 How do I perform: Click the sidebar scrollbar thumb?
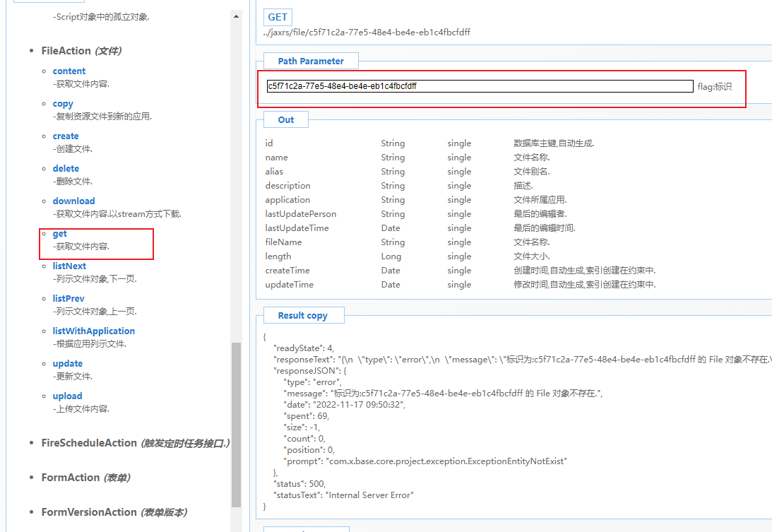click(x=237, y=425)
